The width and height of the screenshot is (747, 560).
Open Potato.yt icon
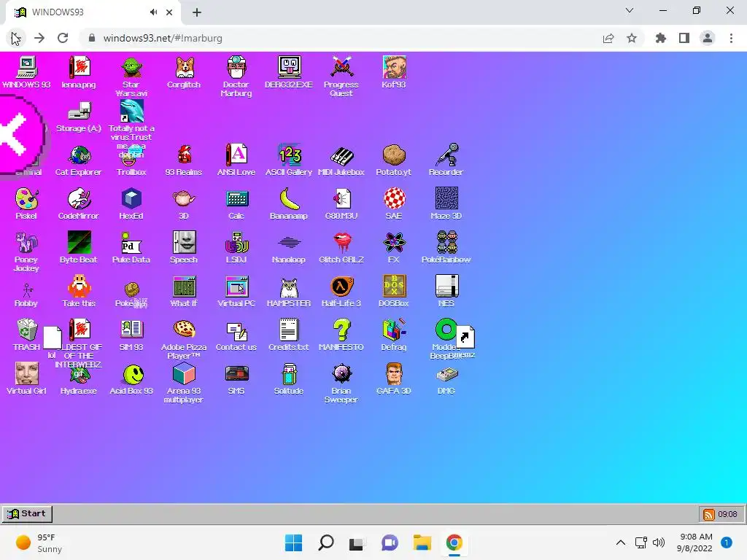[393, 155]
